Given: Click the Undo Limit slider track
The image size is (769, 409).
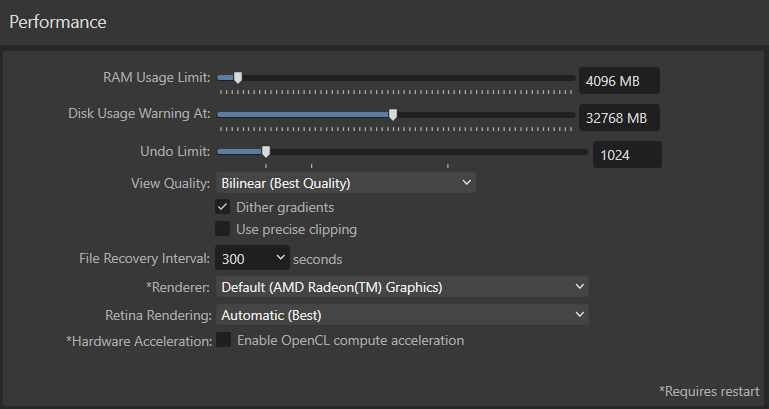Looking at the screenshot, I should tap(402, 152).
